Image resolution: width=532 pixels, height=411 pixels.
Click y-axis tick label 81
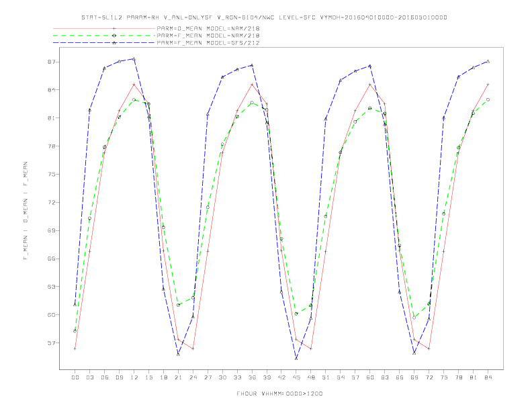(x=52, y=118)
